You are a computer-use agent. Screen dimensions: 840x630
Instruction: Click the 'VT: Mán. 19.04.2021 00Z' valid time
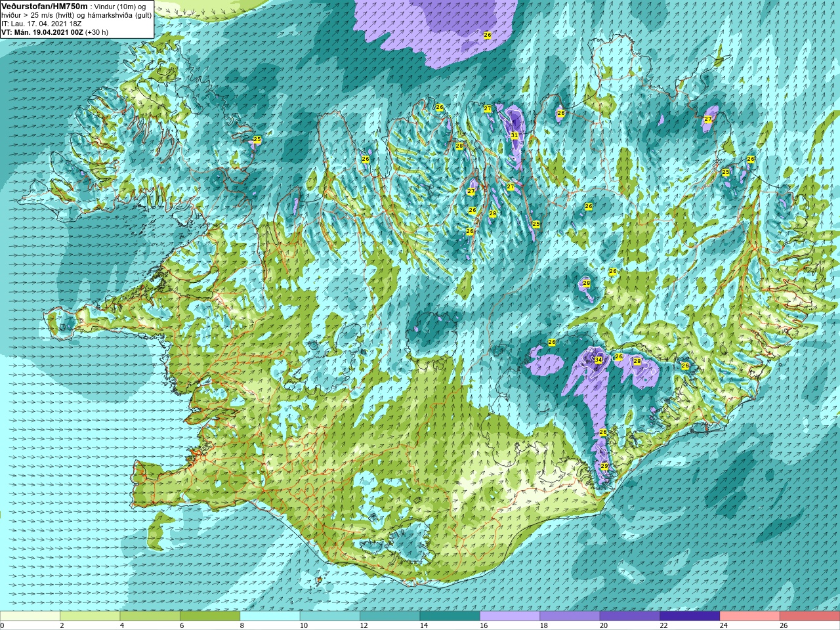pos(42,32)
